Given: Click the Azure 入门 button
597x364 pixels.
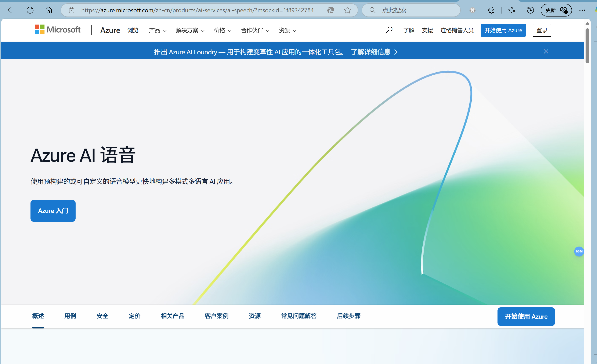Looking at the screenshot, I should click(x=53, y=211).
